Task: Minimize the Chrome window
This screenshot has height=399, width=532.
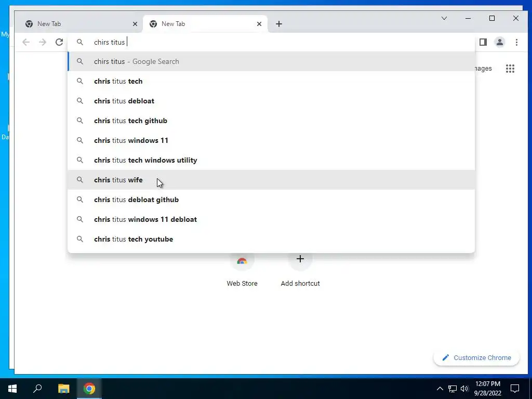Action: (468, 18)
